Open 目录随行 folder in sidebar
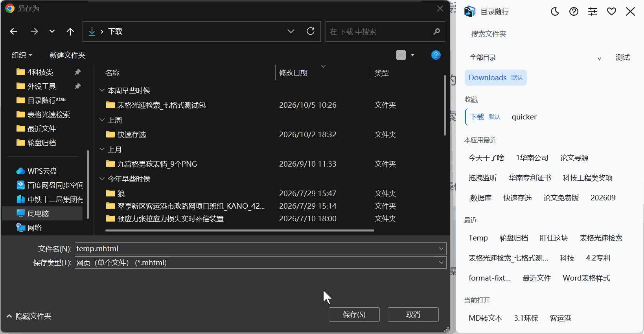Image resolution: width=644 pixels, height=334 pixels. (46, 101)
